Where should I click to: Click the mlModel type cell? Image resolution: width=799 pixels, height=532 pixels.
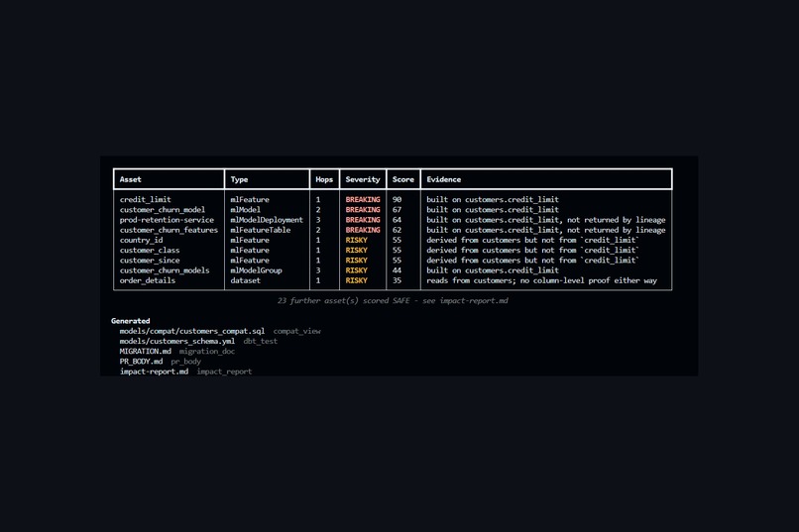click(245, 210)
